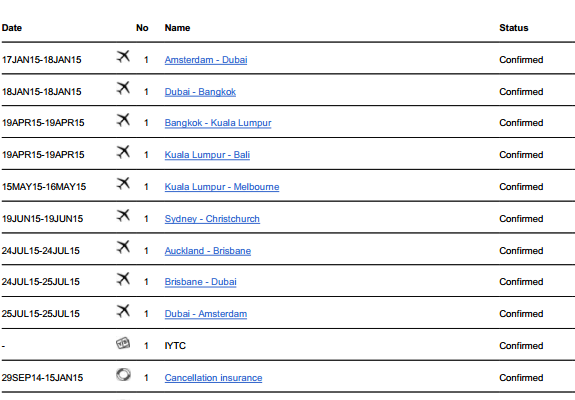Click the Date column header
The height and width of the screenshot is (400, 575).
12,28
